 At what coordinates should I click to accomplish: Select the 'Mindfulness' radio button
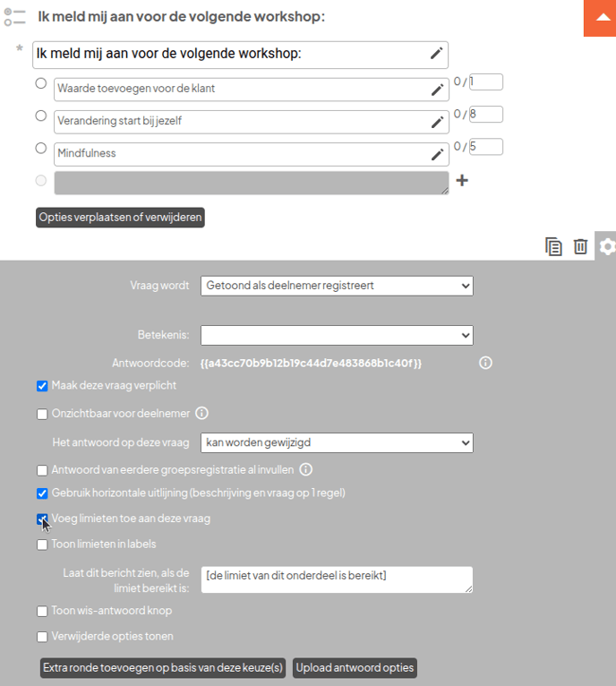[x=41, y=148]
